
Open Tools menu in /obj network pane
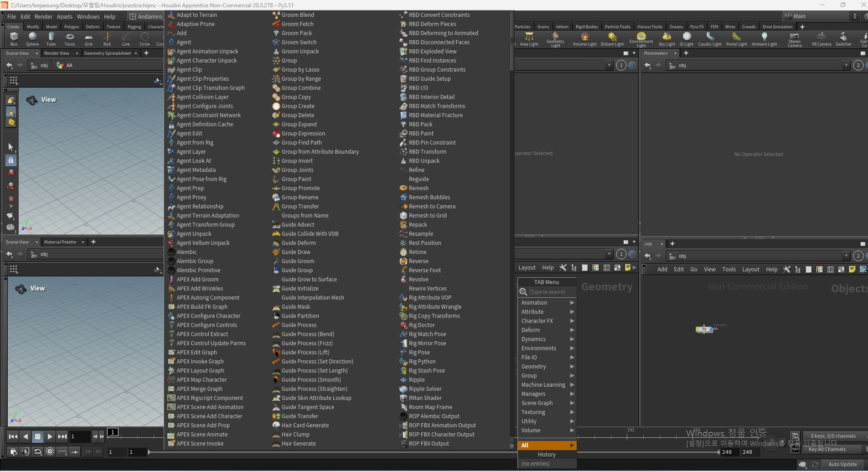click(x=728, y=269)
